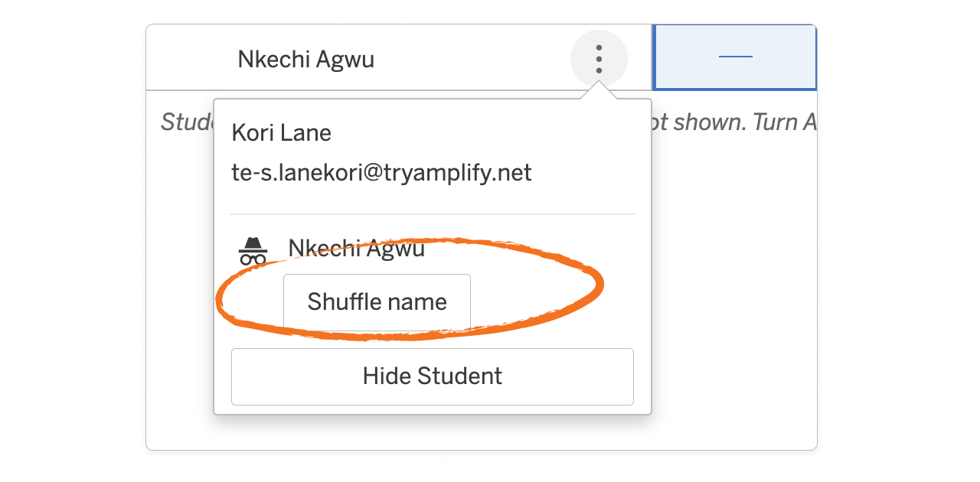Open the three-dot menu beside Nkechi Agwu
980x482 pixels.
tap(599, 59)
